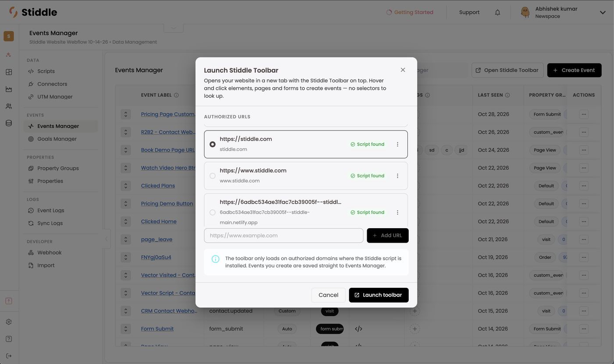Click Cancel in the dialog

pos(328,295)
